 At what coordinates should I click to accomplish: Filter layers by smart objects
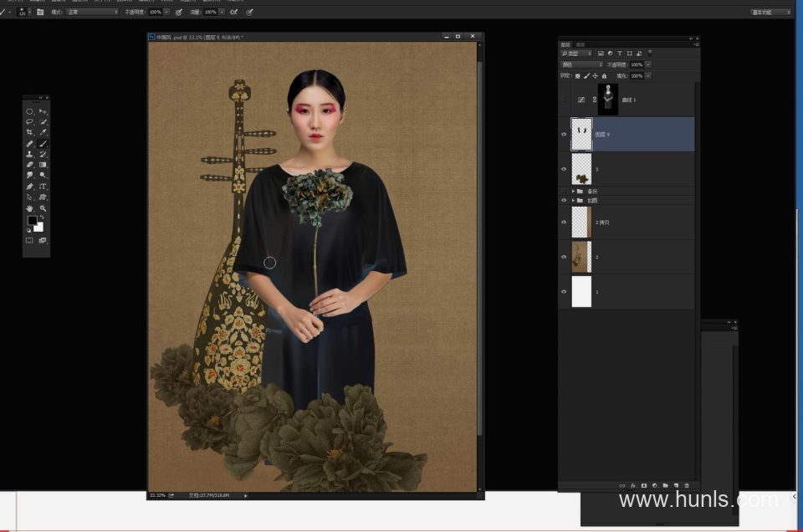tap(639, 54)
